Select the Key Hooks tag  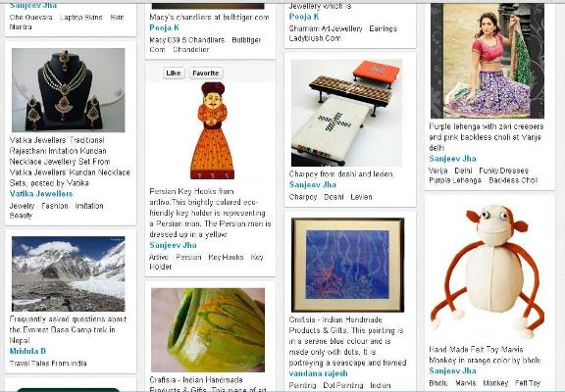(226, 258)
